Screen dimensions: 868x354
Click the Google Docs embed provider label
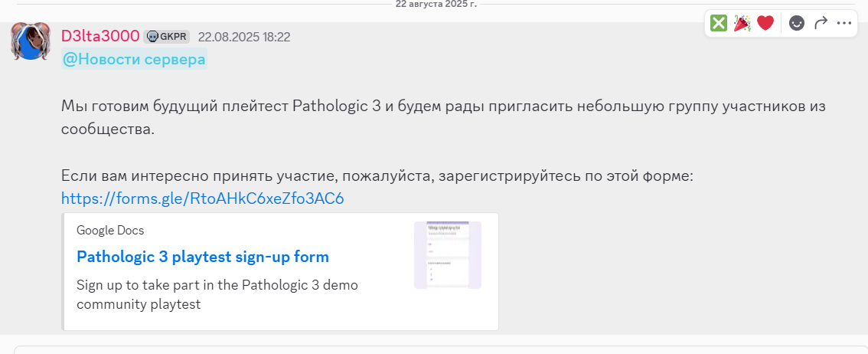click(x=110, y=231)
